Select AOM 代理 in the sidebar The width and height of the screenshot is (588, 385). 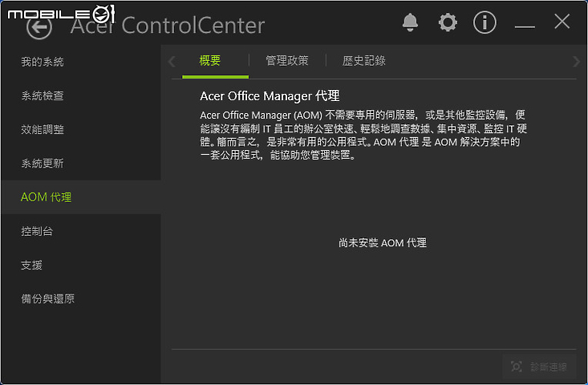coord(81,197)
